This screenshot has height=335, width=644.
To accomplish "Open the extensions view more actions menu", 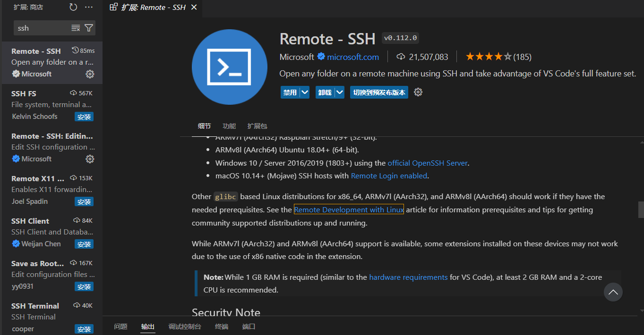I will (89, 7).
